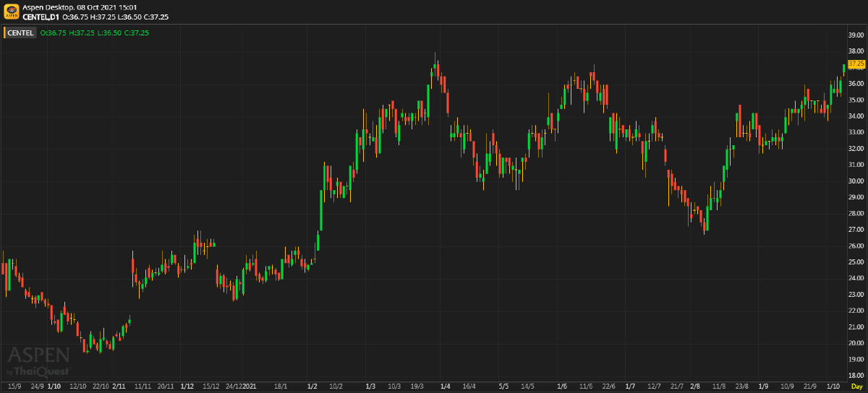Click the 22.00 price axis label
868x393 pixels.
[x=856, y=311]
